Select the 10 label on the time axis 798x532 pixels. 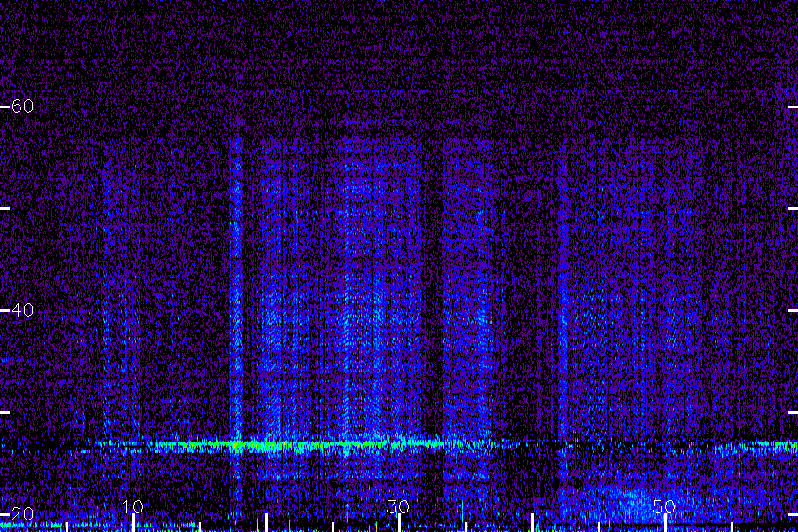132,506
